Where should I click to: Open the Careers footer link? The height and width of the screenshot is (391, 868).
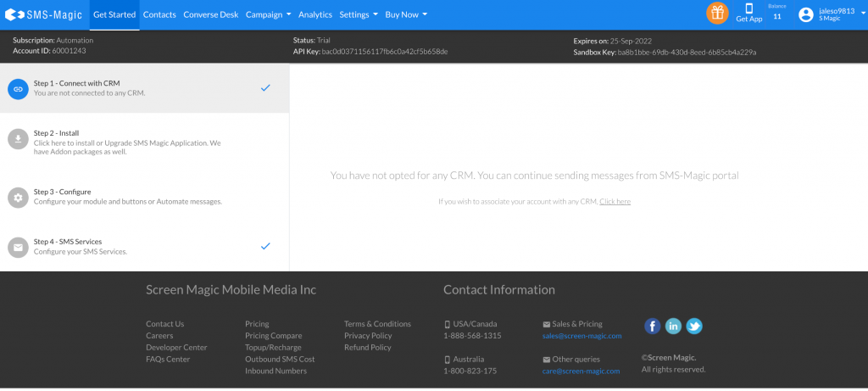pyautogui.click(x=159, y=336)
